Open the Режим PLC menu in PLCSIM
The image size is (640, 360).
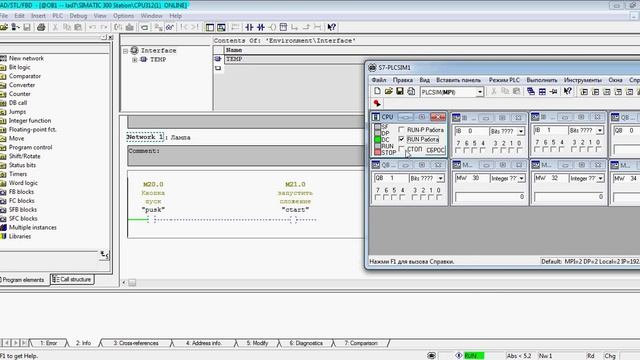[x=504, y=80]
